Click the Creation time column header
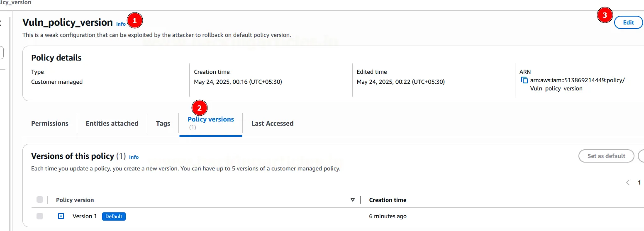Image resolution: width=644 pixels, height=231 pixels. [x=388, y=200]
